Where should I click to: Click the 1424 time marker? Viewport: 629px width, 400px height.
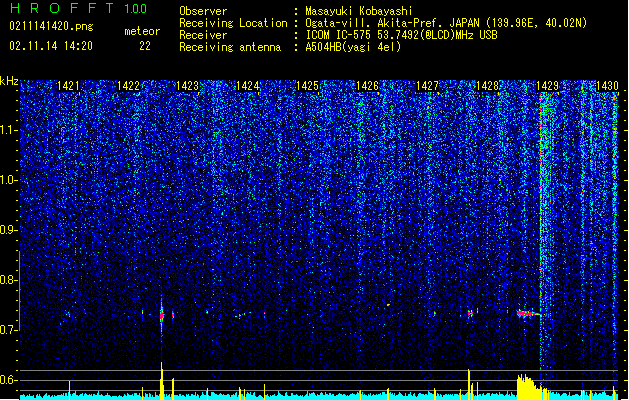tap(248, 86)
